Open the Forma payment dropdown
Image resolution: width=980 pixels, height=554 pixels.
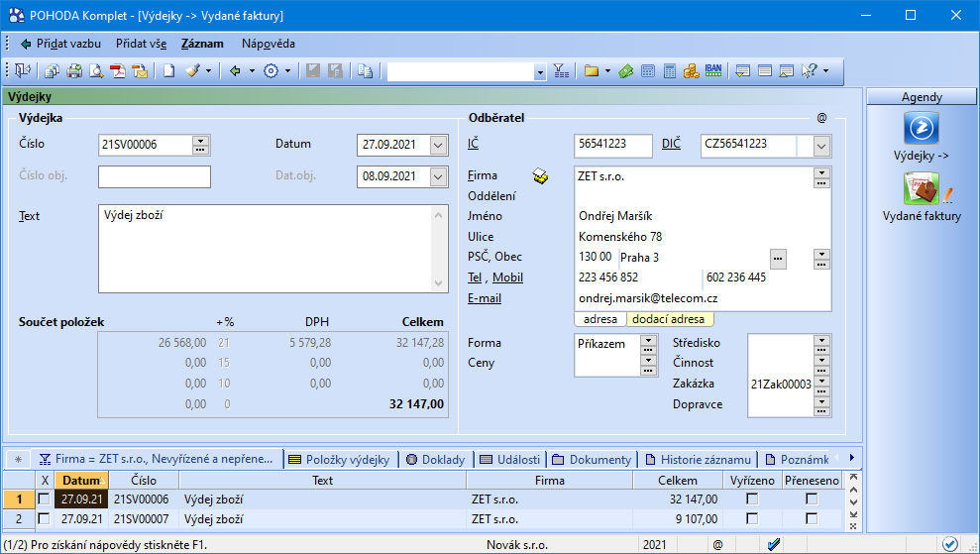point(648,341)
